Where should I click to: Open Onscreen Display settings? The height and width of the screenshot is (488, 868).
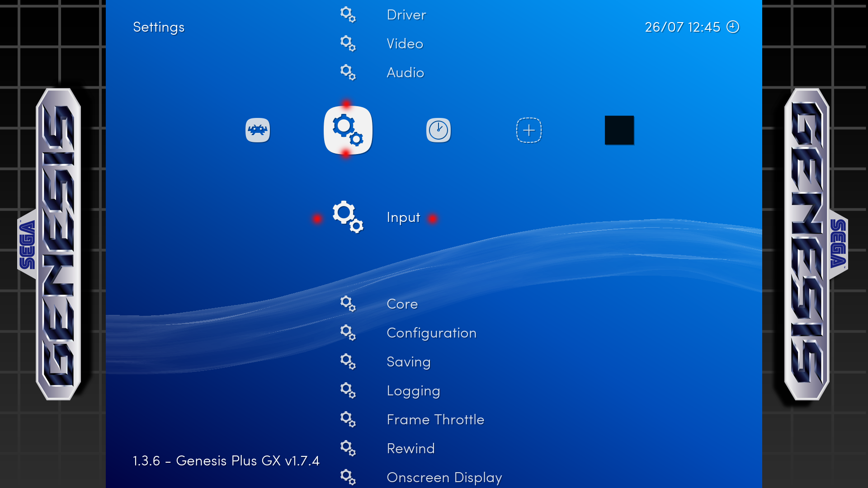(444, 478)
